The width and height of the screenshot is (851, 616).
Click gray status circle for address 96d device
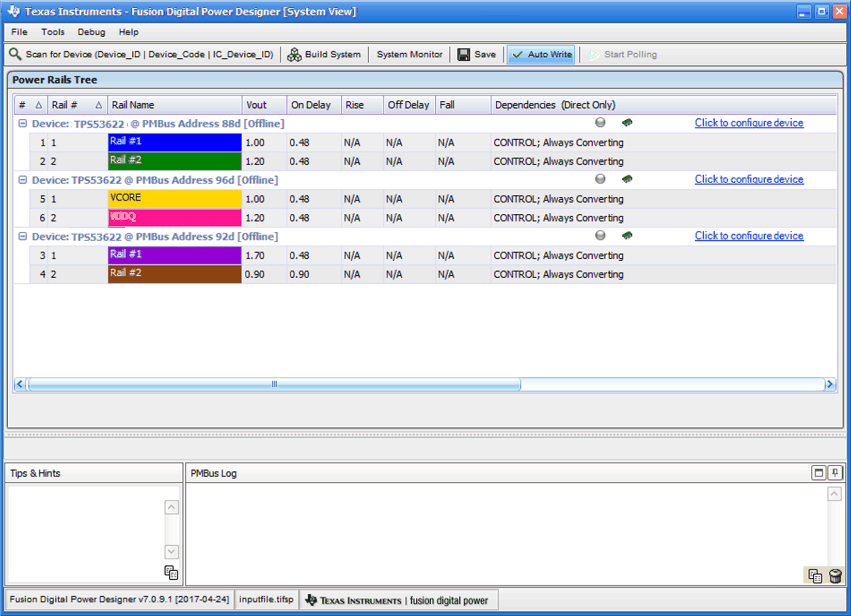pyautogui.click(x=600, y=179)
